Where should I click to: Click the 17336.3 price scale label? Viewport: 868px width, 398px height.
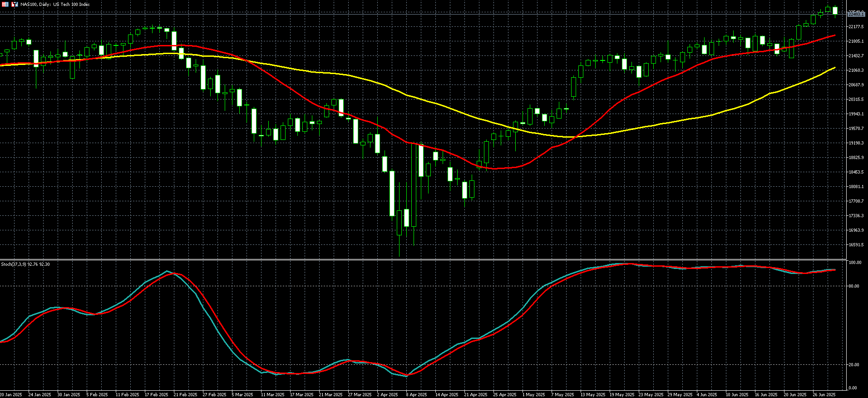(x=856, y=216)
